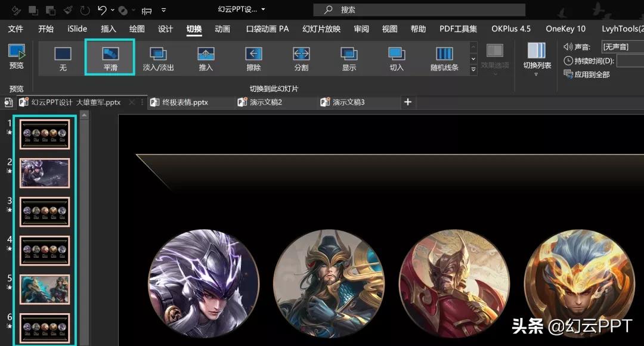Viewport: 644px width, 346px height.
Task: Switch to the 动画 ribbon tab
Action: click(222, 29)
